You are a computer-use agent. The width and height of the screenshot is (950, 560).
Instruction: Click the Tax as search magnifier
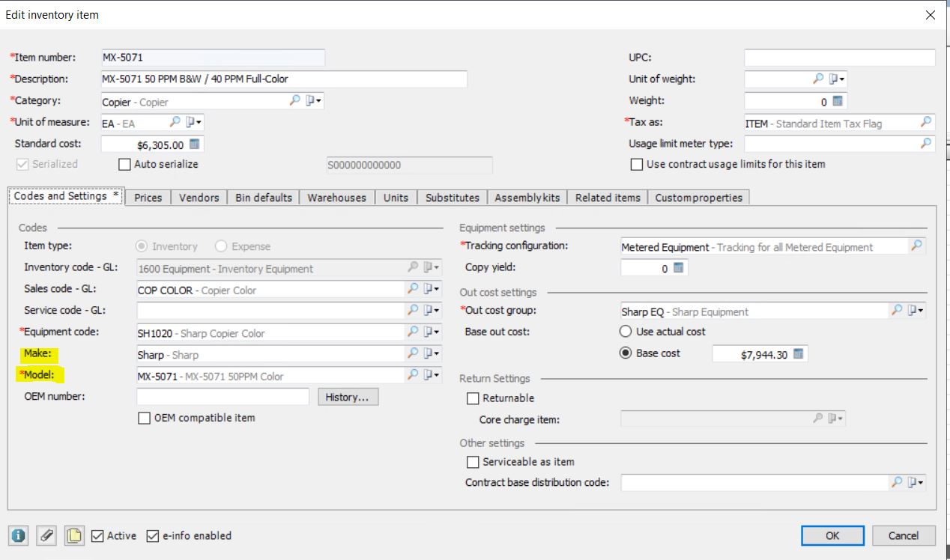pyautogui.click(x=927, y=122)
